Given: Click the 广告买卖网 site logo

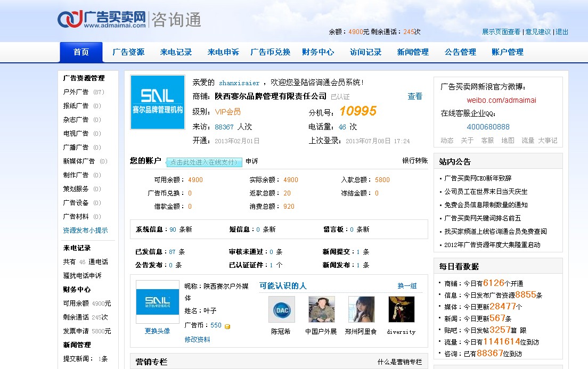Looking at the screenshot, I should point(102,19).
